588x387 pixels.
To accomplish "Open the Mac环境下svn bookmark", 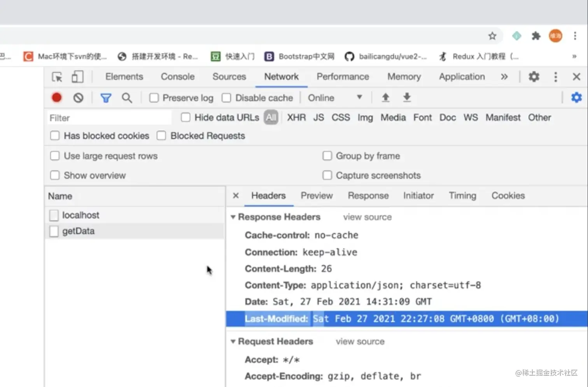I will coord(65,56).
